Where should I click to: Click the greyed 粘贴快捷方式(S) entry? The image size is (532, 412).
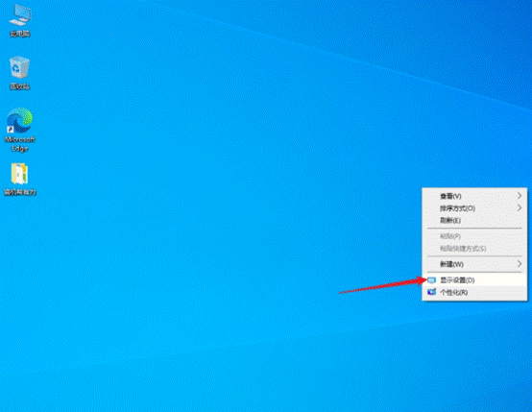point(474,249)
